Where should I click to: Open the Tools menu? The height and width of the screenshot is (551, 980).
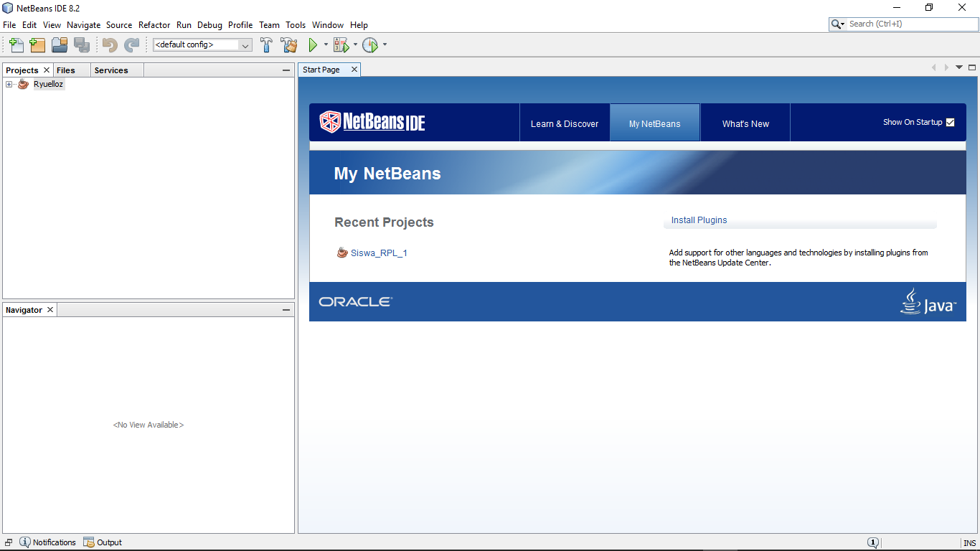296,24
